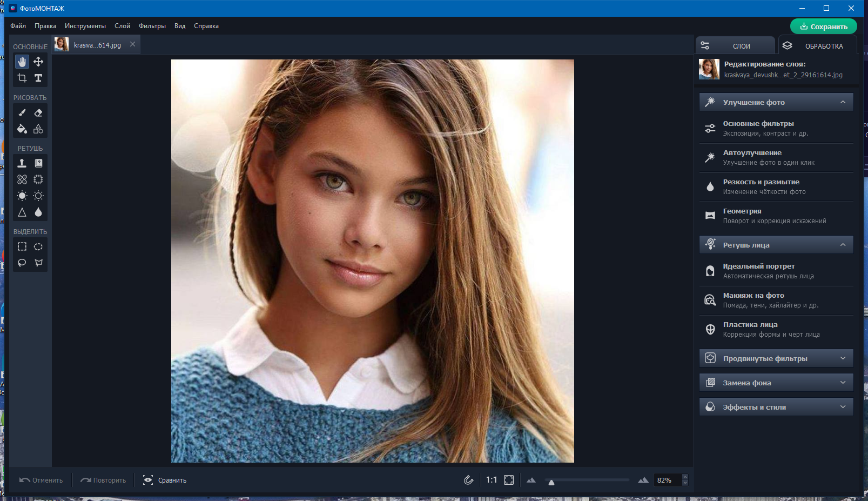The height and width of the screenshot is (501, 868).
Task: Select the Rectangular selection tool
Action: 22,246
